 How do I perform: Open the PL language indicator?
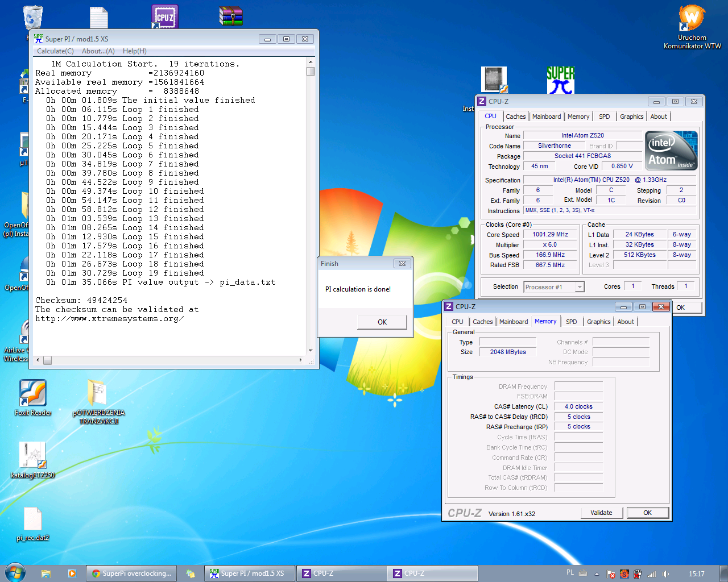pyautogui.click(x=570, y=572)
